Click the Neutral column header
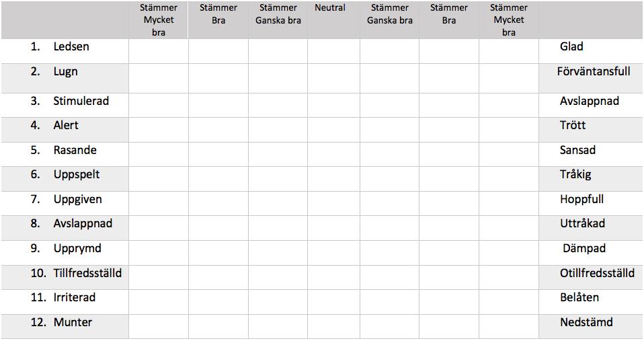 point(330,7)
